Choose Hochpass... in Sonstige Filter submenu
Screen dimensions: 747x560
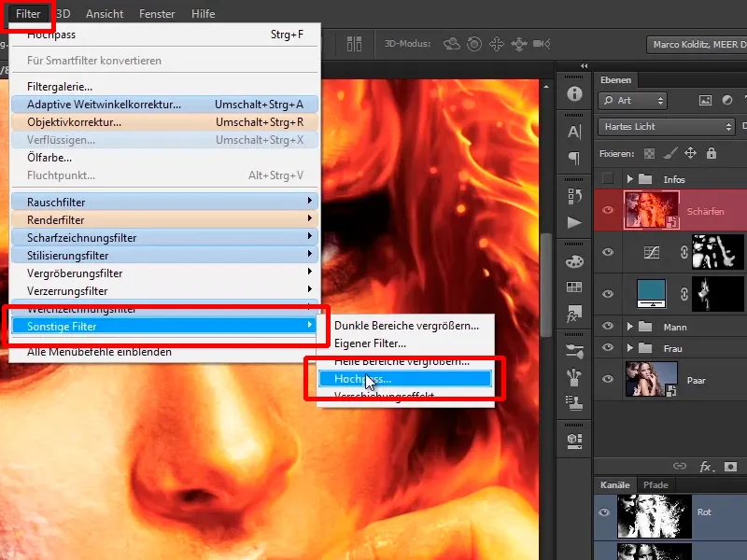[x=405, y=379]
